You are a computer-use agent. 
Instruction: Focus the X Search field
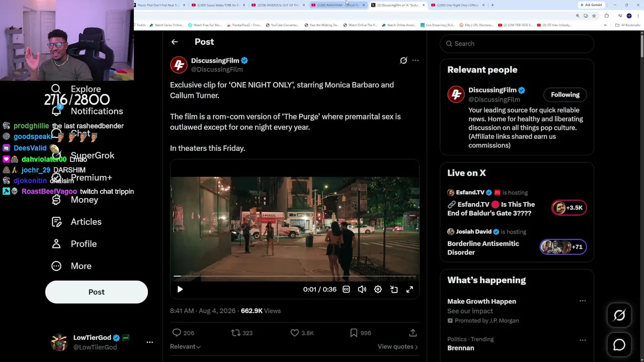coord(517,44)
